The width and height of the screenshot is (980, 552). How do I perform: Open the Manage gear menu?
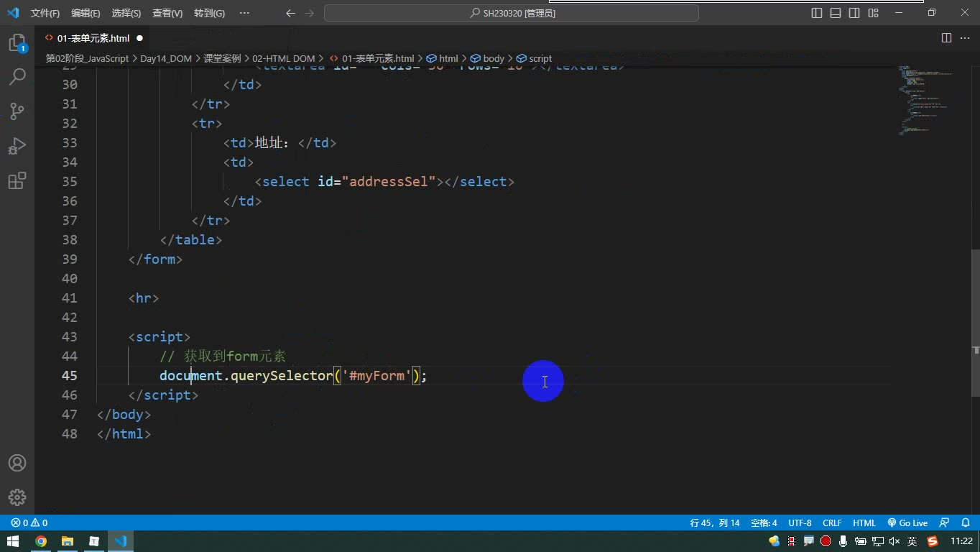pos(17,497)
